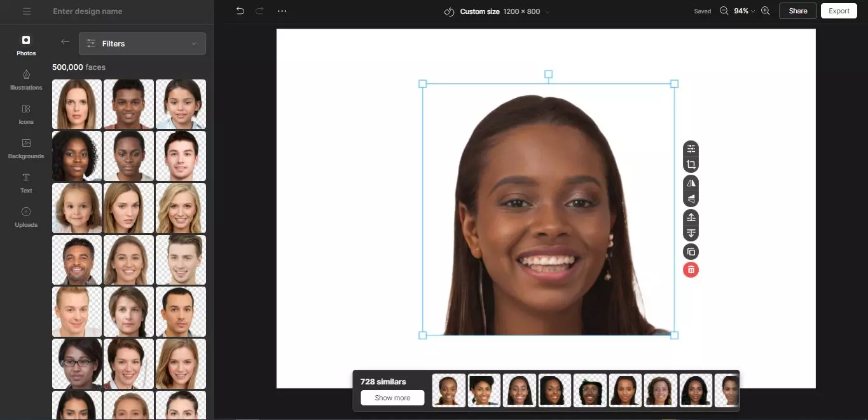Click the Saved status text
The image size is (868, 420).
click(703, 11)
